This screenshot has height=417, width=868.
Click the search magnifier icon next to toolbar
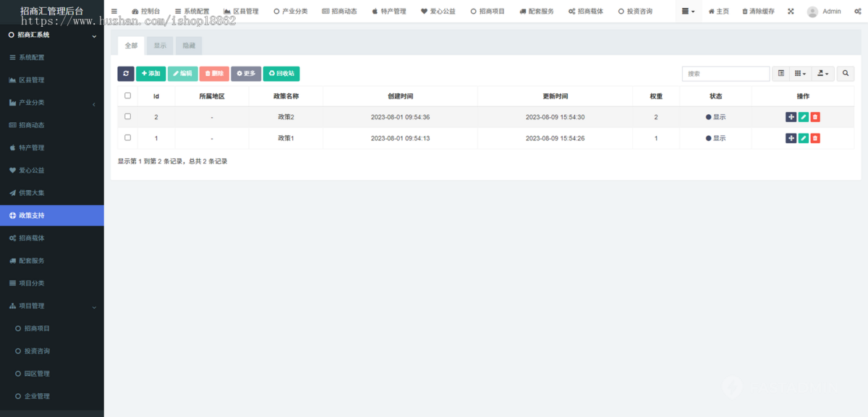click(844, 74)
